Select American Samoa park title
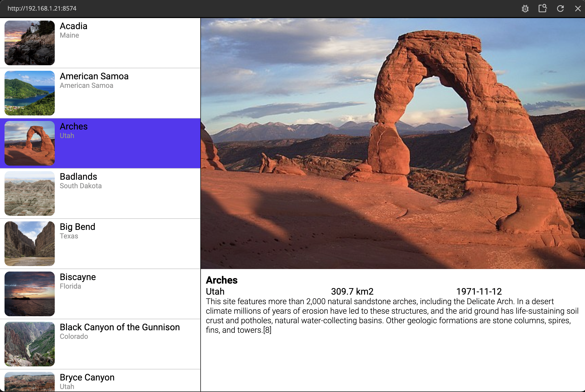 pos(94,76)
